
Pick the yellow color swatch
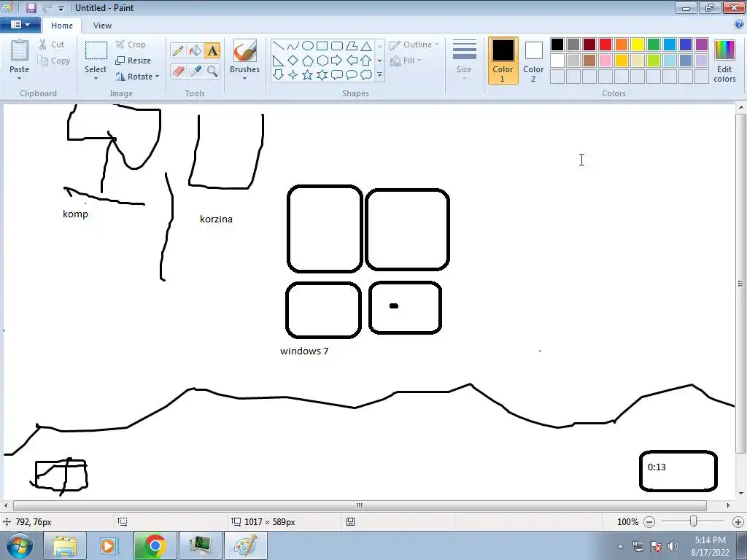tap(638, 44)
